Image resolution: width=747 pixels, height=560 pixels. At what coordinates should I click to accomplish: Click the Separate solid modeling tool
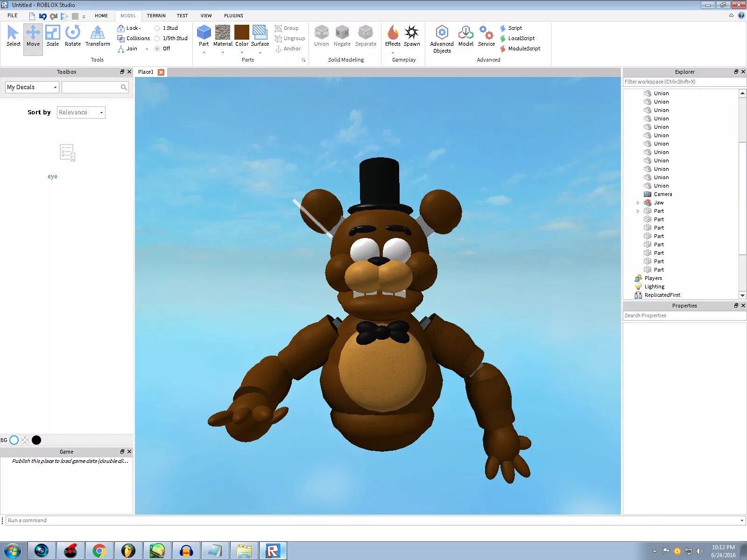pyautogui.click(x=366, y=36)
